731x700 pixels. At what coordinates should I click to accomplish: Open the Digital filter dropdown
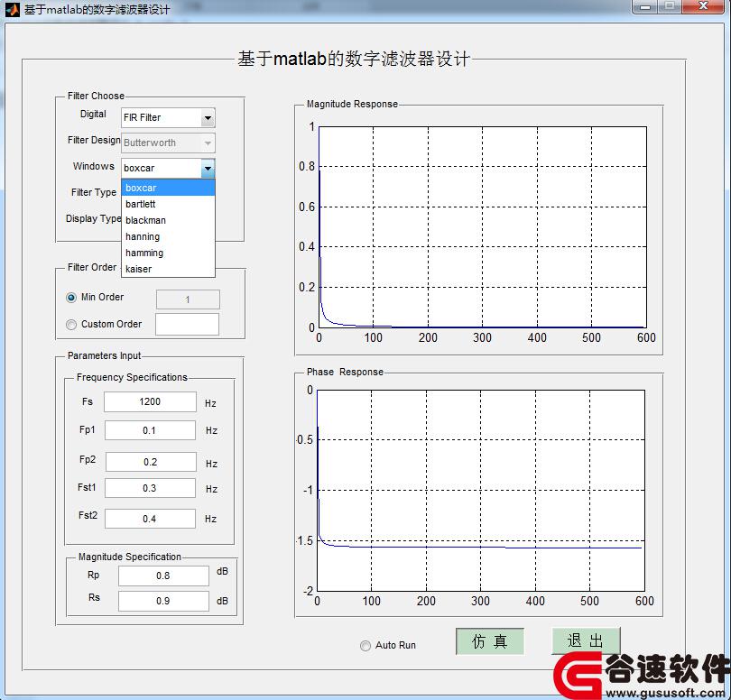168,117
